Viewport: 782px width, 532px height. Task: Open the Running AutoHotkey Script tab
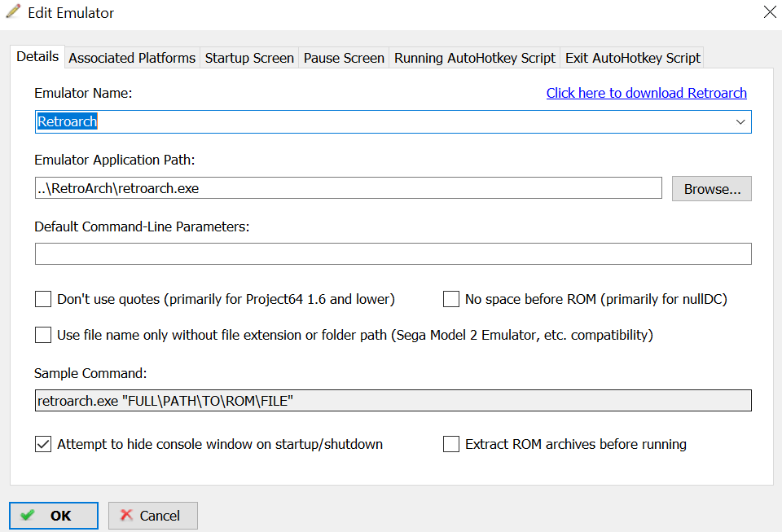[475, 58]
